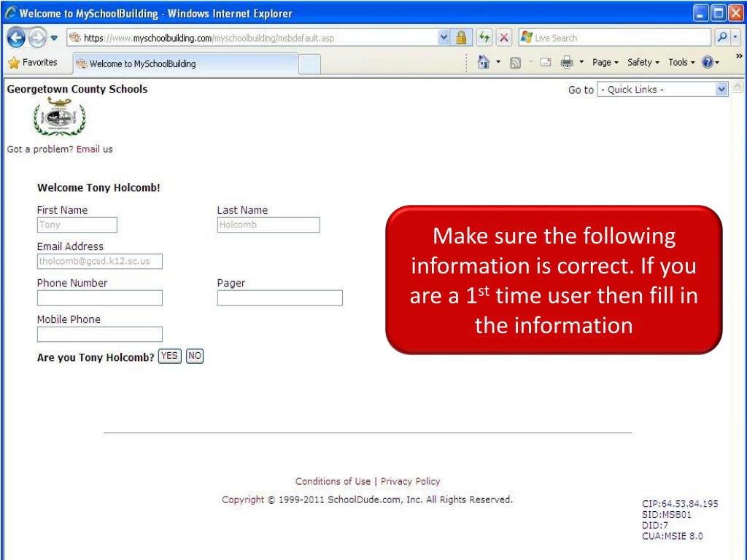747x560 pixels.
Task: Open a new blank tab
Action: click(x=309, y=64)
